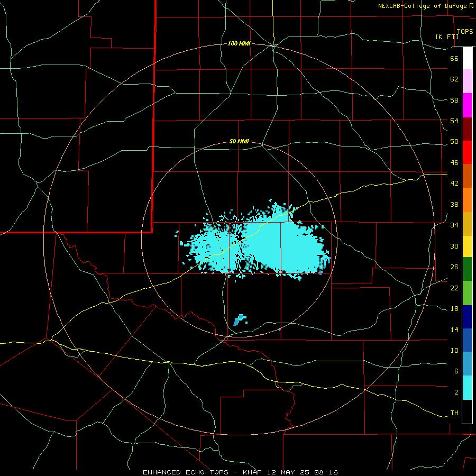
Task: Click the small blue echo south of main echo
Action: coord(240,320)
